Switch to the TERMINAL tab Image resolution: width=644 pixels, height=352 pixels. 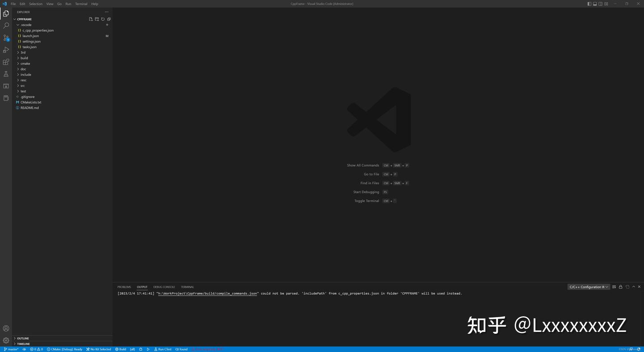pyautogui.click(x=187, y=287)
